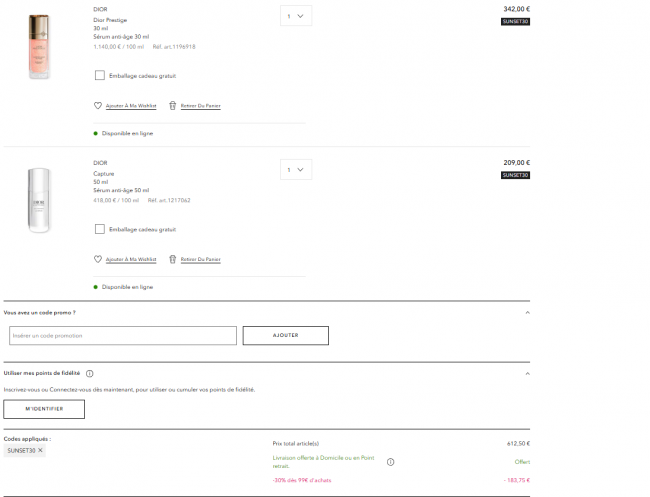Click the AJOUTER promo code button

point(286,335)
